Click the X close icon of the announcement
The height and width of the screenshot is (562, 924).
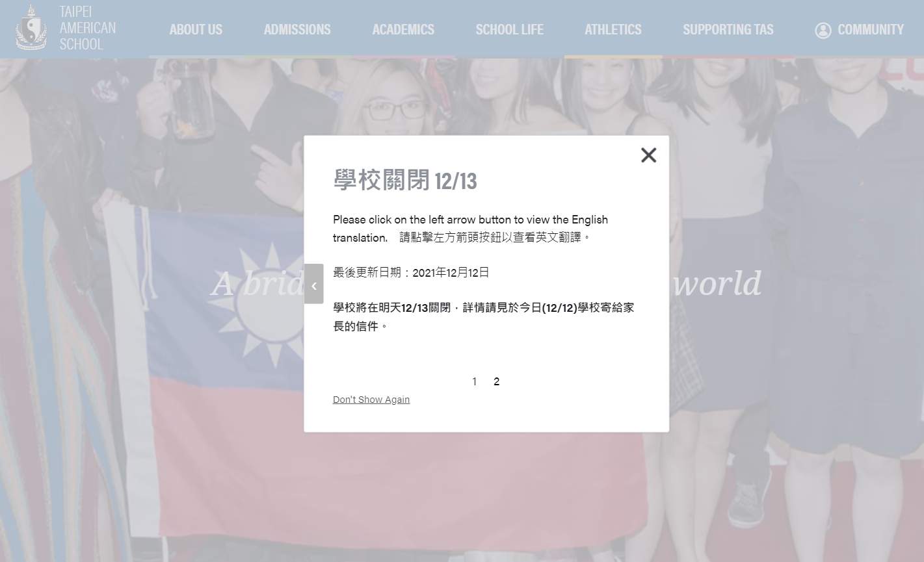click(648, 155)
